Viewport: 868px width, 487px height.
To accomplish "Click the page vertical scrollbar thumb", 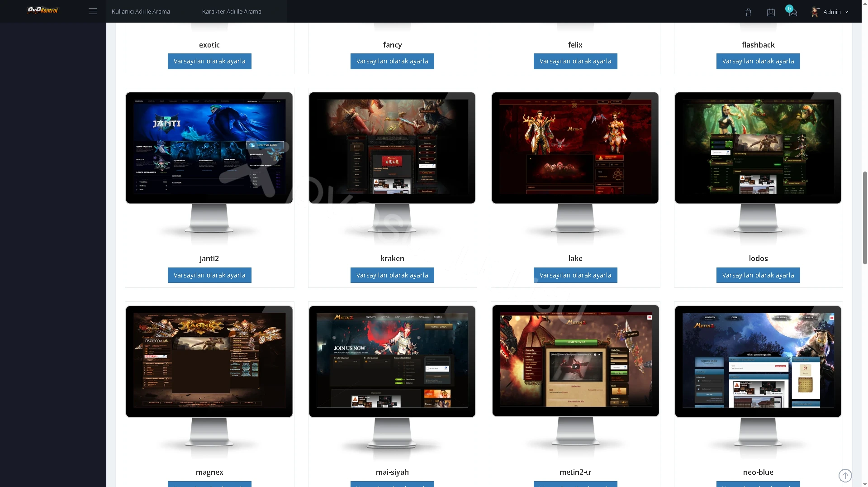I will click(x=865, y=218).
